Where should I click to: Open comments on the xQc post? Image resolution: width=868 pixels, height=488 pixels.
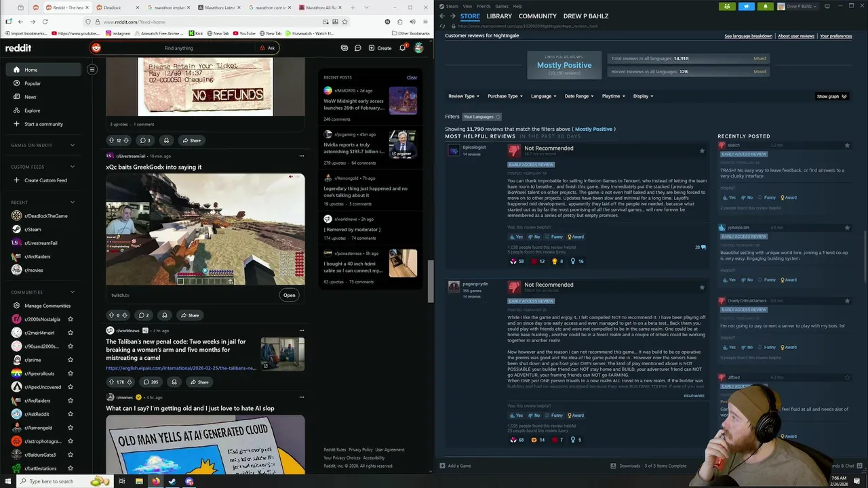click(144, 315)
